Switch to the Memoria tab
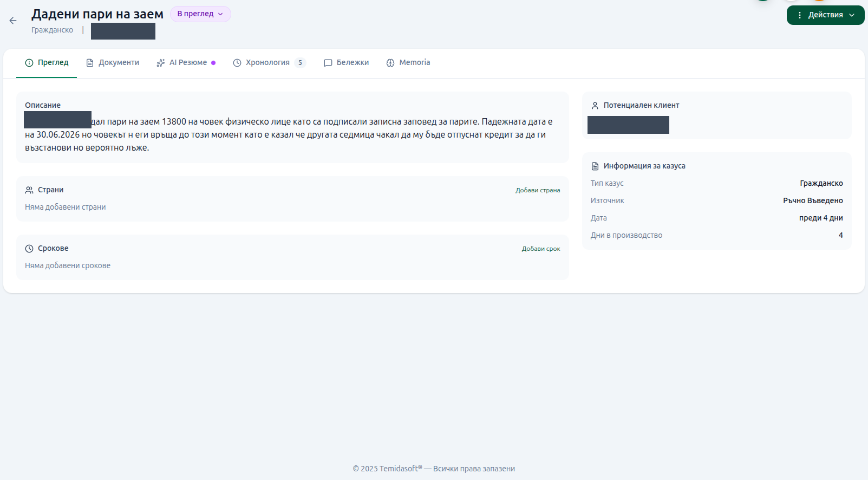This screenshot has height=480, width=868. pyautogui.click(x=408, y=63)
